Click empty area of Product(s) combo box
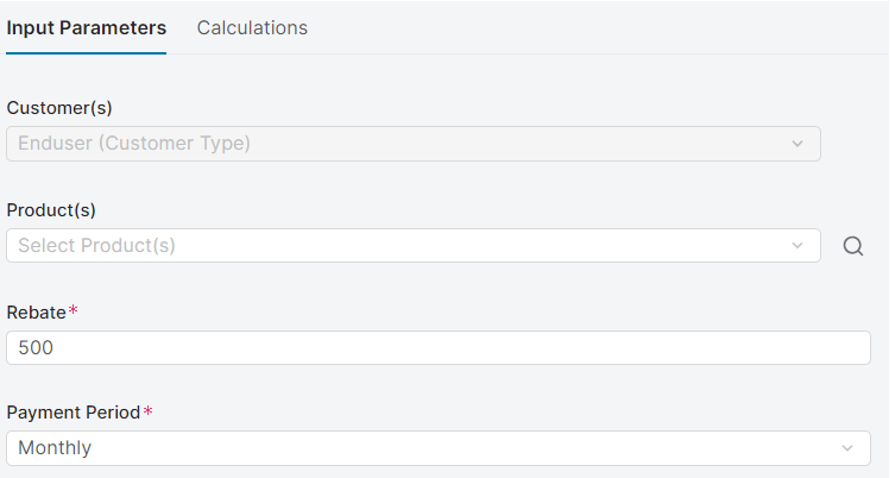 click(480, 246)
